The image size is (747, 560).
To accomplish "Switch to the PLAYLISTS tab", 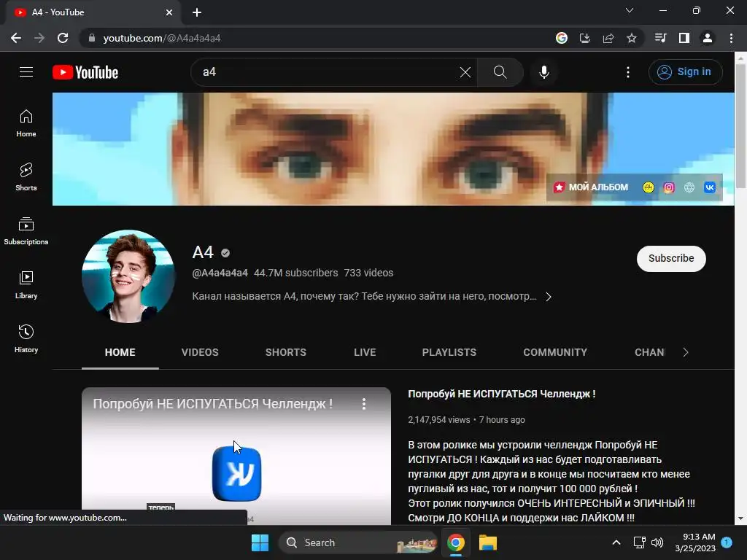I will click(449, 352).
